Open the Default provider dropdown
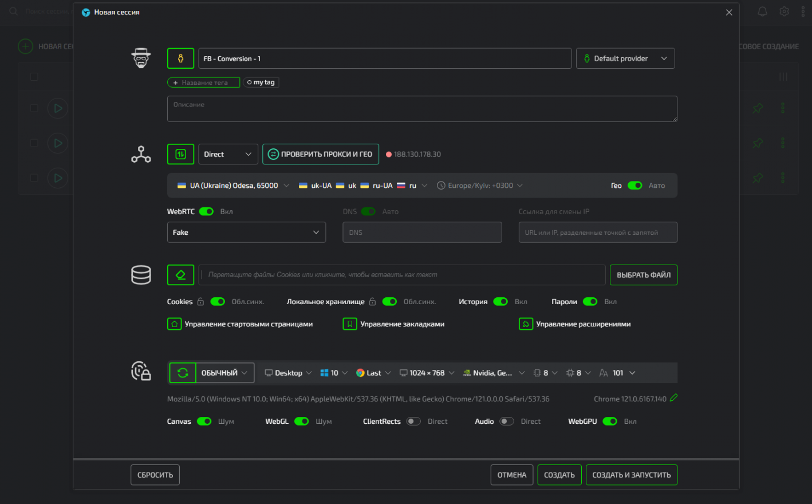 [625, 58]
